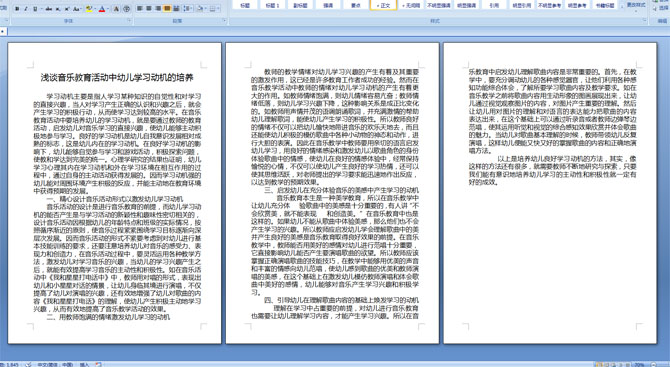The width and height of the screenshot is (670, 367).
Task: Toggle Italic formatting
Action: click(26, 9)
